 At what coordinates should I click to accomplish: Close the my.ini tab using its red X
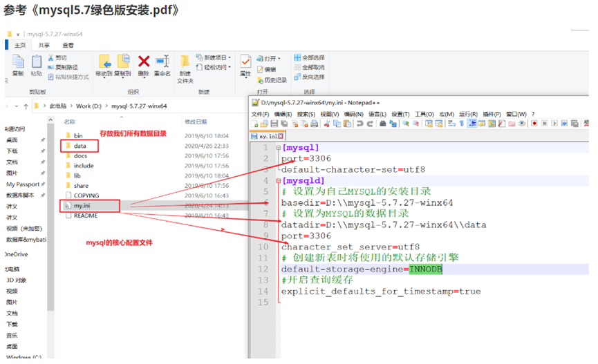[x=281, y=136]
